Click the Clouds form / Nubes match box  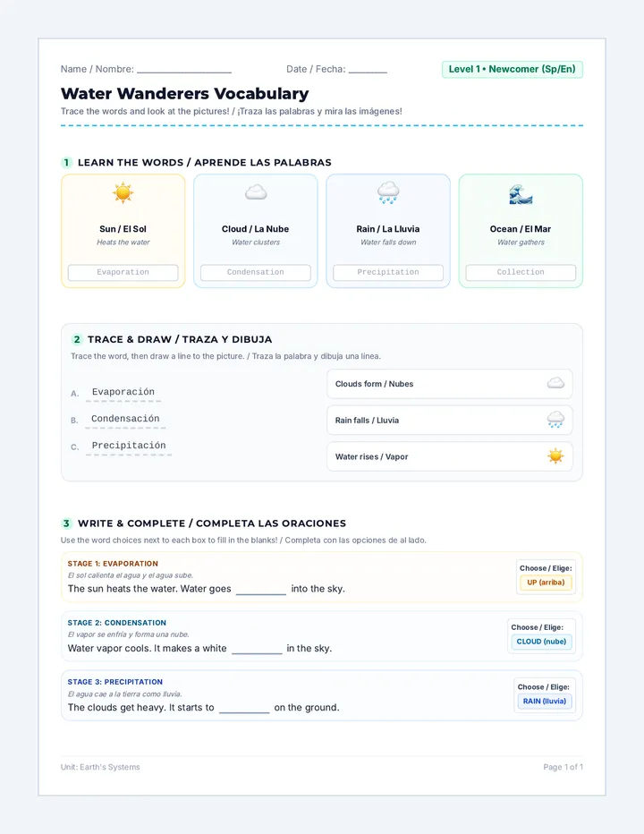point(450,384)
